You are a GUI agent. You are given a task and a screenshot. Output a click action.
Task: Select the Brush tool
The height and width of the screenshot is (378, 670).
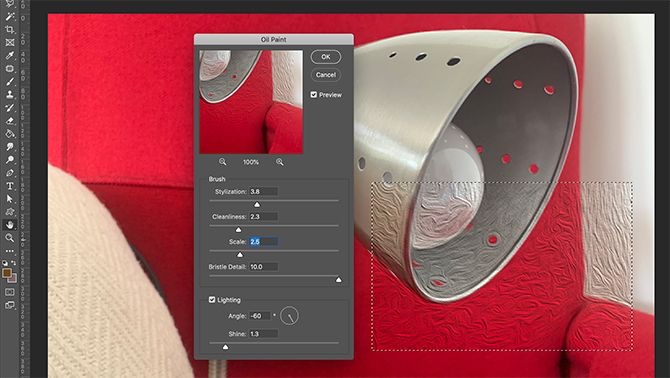pos(10,82)
